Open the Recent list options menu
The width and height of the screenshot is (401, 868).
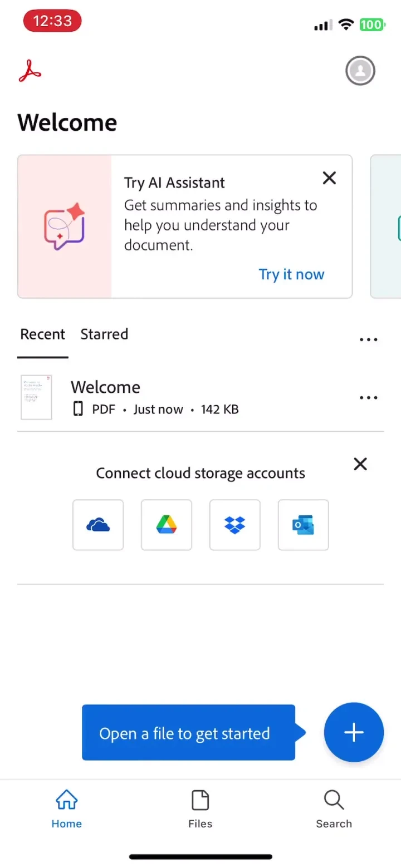pos(369,339)
